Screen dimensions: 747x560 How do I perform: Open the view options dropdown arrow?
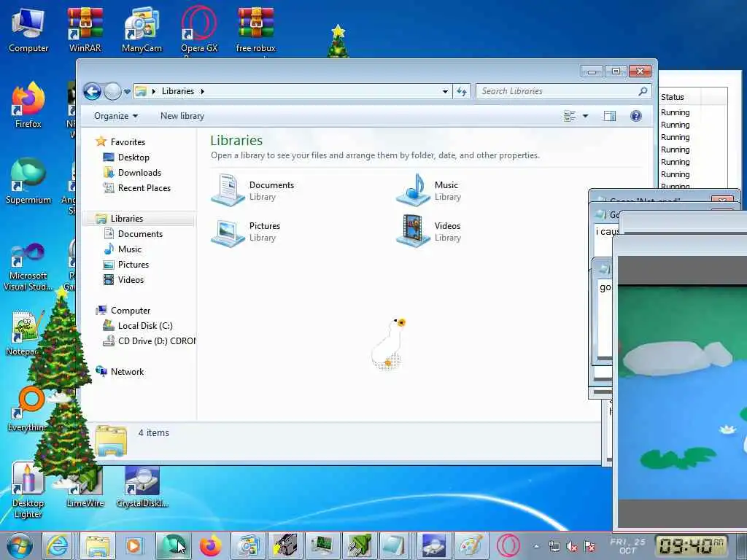point(586,116)
